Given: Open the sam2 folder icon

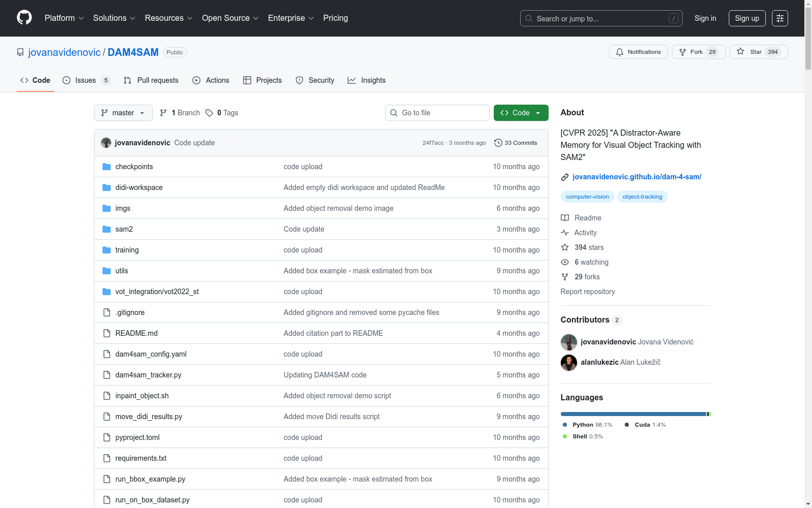Looking at the screenshot, I should (107, 229).
